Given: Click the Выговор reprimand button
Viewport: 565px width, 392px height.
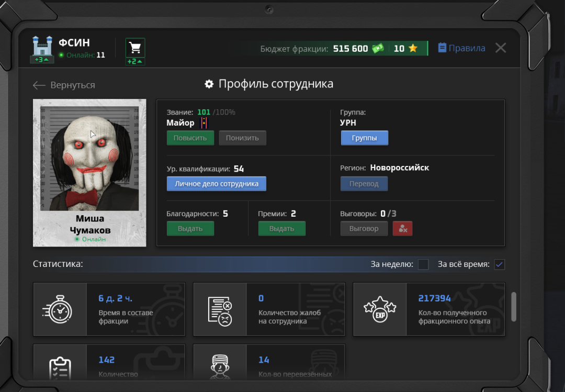Looking at the screenshot, I should (x=364, y=229).
